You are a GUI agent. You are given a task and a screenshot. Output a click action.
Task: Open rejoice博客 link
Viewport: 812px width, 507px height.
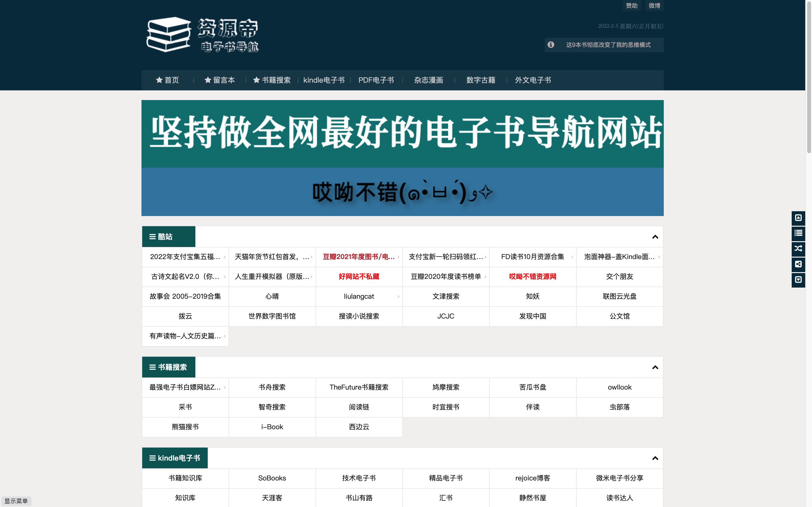pos(532,478)
